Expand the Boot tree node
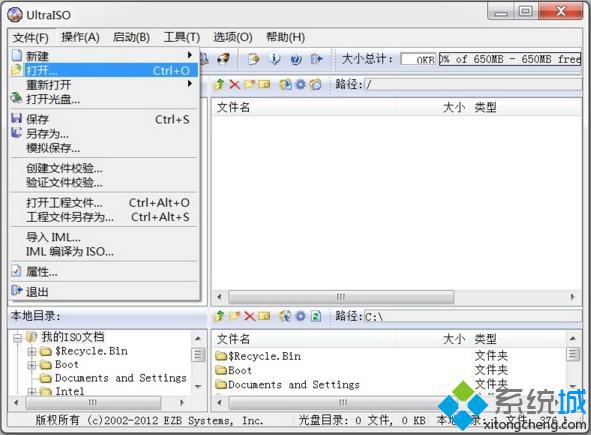The image size is (591, 435). (32, 365)
